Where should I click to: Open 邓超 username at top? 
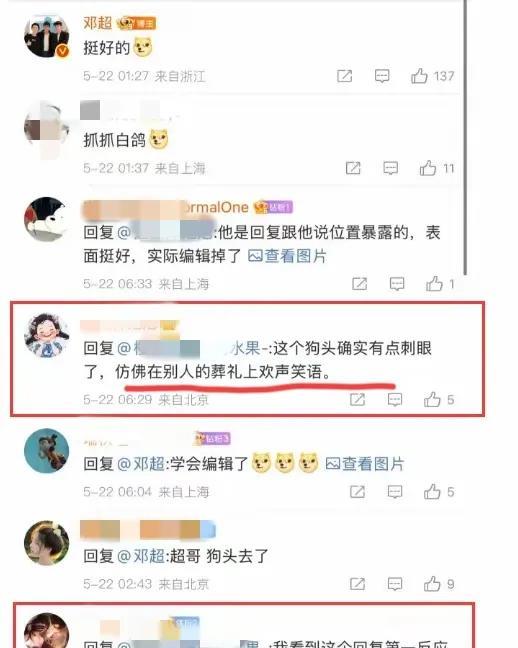click(x=98, y=23)
